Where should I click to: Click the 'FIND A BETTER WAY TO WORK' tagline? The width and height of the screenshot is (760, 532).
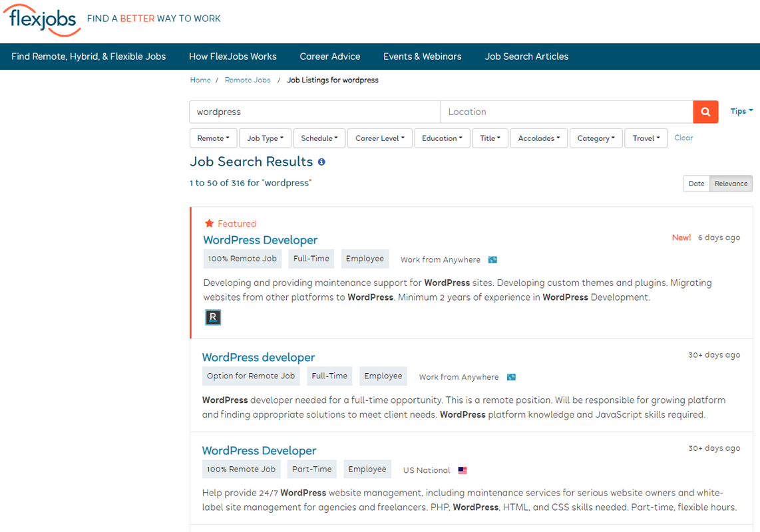click(x=154, y=19)
